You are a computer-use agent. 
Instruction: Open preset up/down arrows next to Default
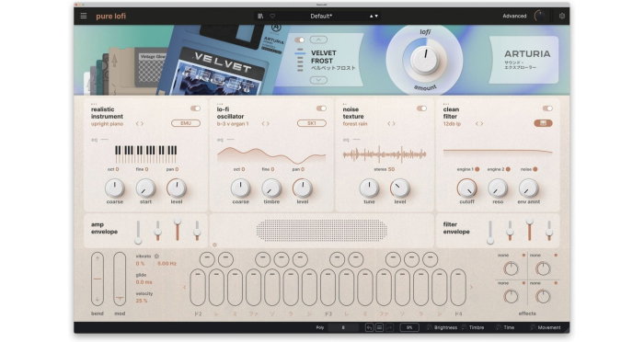point(374,16)
